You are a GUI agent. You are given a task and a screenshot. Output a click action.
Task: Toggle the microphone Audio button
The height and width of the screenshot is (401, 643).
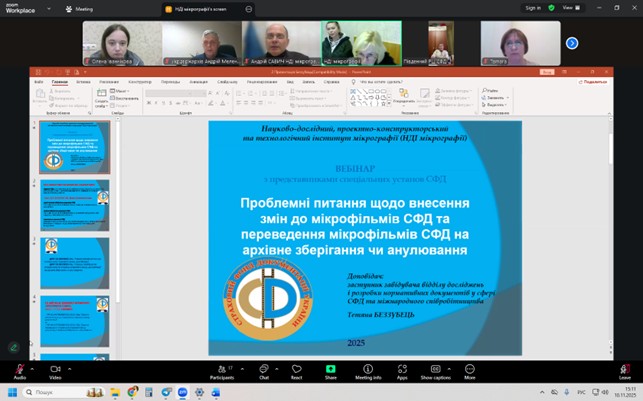(x=19, y=370)
